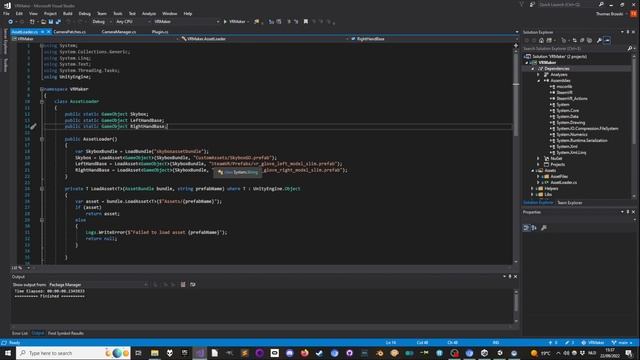Click the Categorized icon in Properties panel
Image resolution: width=640 pixels, height=360 pixels.
[x=526, y=228]
